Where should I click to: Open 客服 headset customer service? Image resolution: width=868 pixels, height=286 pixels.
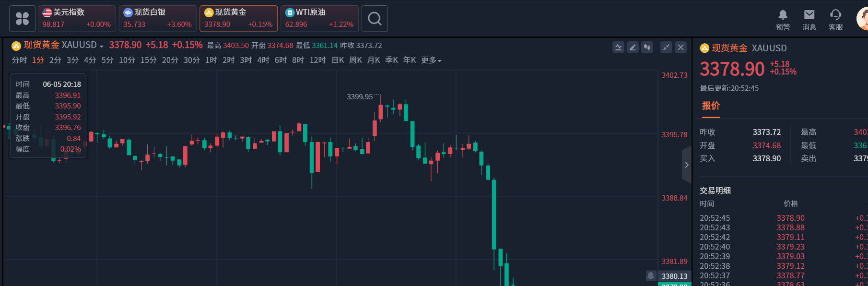[x=835, y=20]
